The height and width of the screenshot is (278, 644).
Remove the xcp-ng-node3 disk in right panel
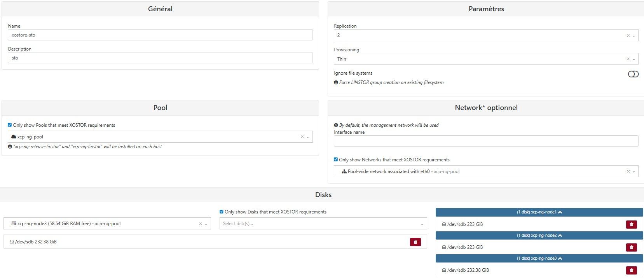point(631,270)
